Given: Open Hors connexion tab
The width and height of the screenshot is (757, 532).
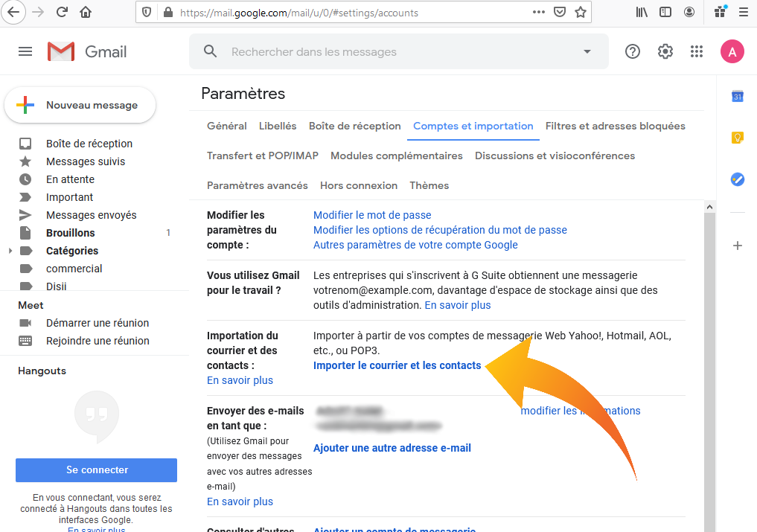Looking at the screenshot, I should 359,186.
